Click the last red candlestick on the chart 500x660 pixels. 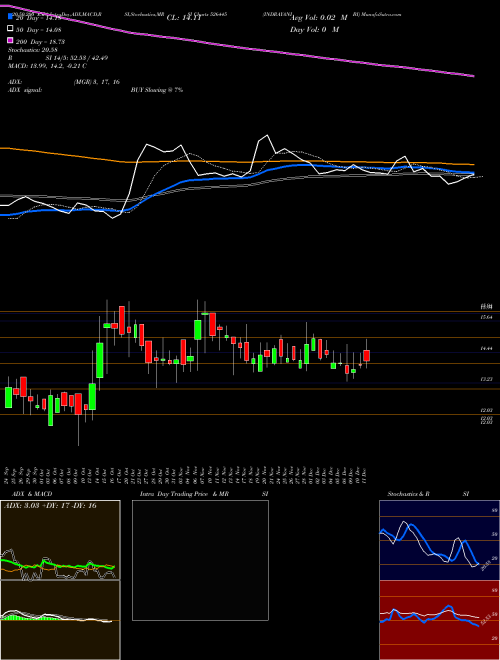pos(367,355)
